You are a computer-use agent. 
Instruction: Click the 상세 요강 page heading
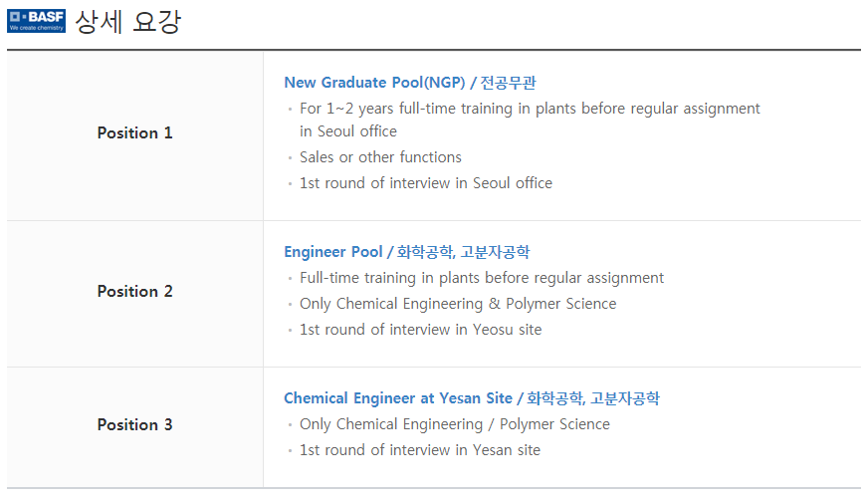tap(128, 22)
